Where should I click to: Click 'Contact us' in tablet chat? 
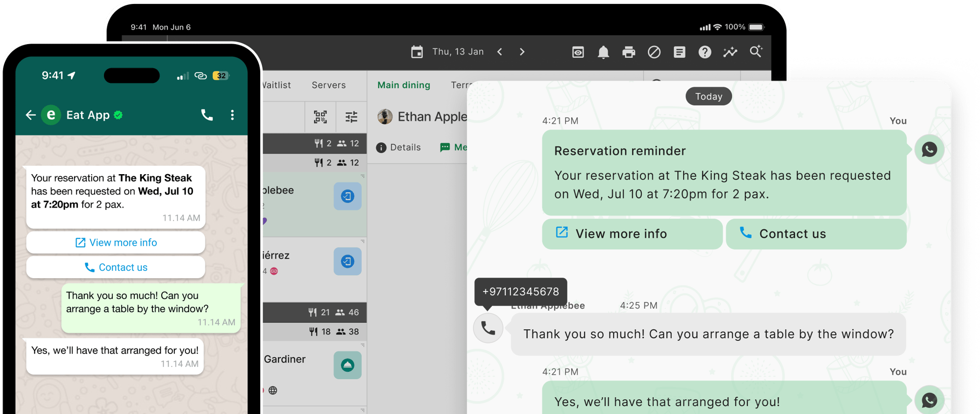click(x=816, y=233)
